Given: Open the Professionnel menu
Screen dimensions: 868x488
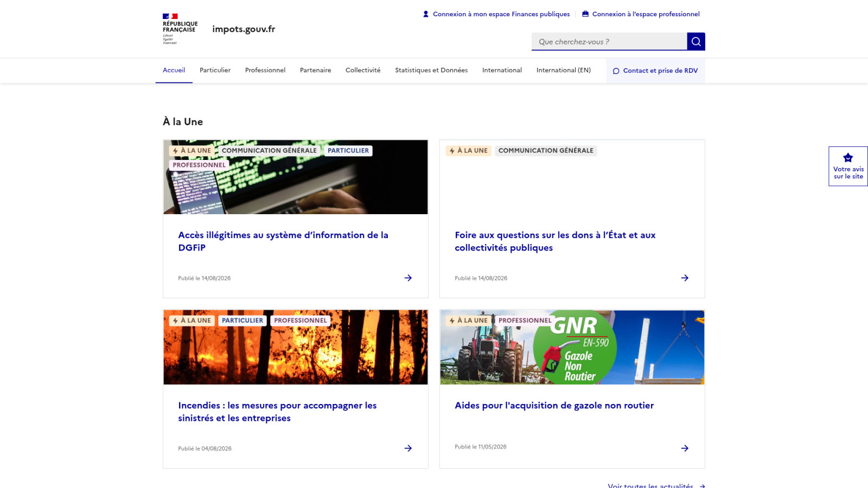Looking at the screenshot, I should (265, 70).
